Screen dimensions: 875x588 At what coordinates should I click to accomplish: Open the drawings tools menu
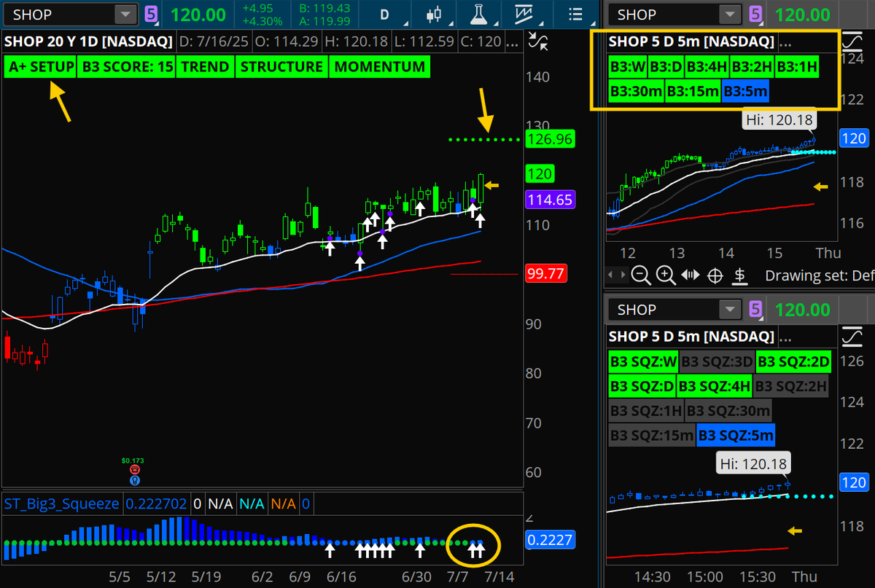pyautogui.click(x=522, y=14)
